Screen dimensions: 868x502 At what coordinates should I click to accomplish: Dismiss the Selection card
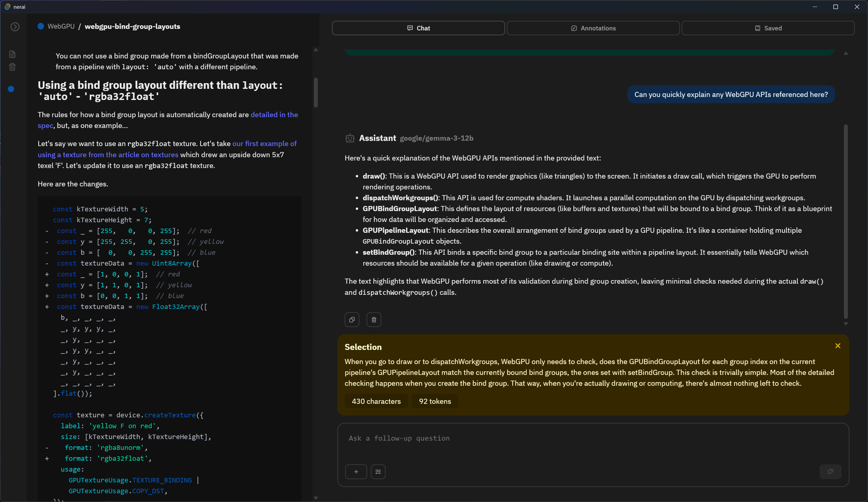pos(838,346)
